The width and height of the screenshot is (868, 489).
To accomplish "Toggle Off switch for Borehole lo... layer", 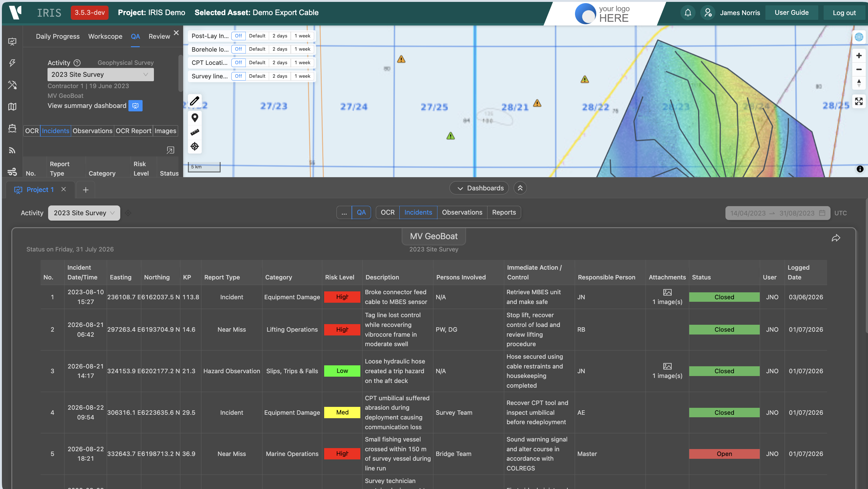I will pyautogui.click(x=238, y=49).
